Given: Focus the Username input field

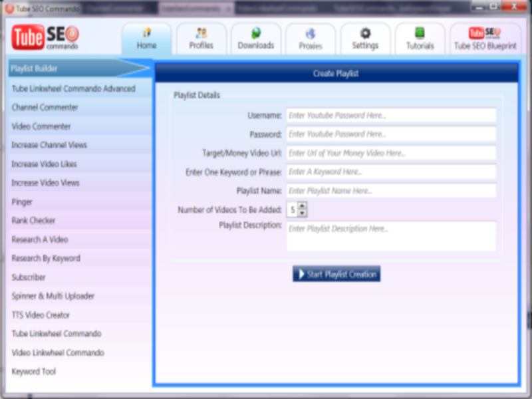Looking at the screenshot, I should pyautogui.click(x=391, y=115).
